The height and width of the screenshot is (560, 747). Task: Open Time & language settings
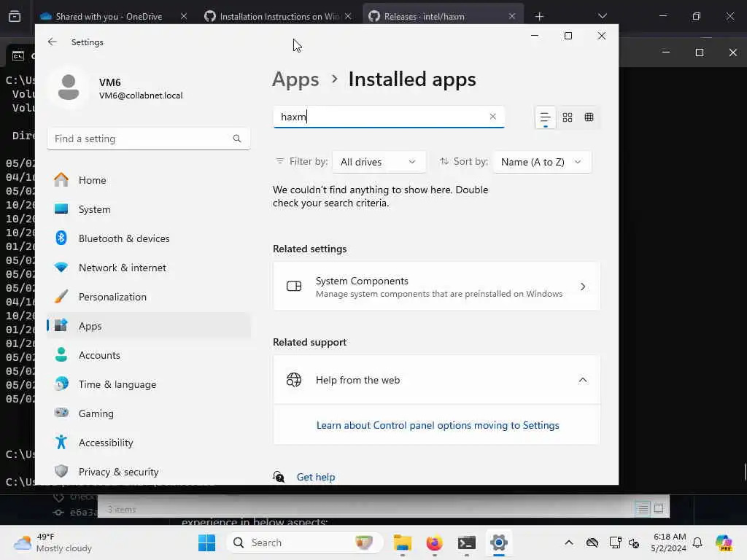pos(149,384)
